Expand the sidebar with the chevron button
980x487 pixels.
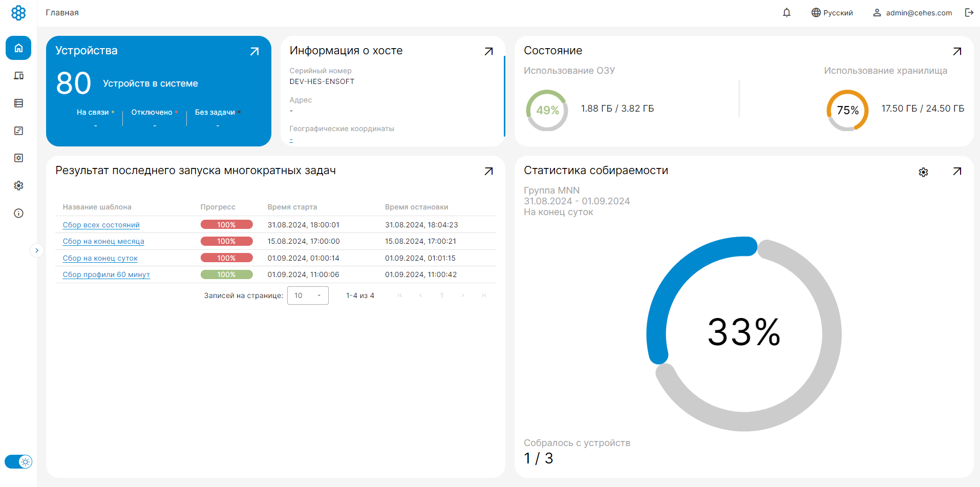tap(37, 250)
